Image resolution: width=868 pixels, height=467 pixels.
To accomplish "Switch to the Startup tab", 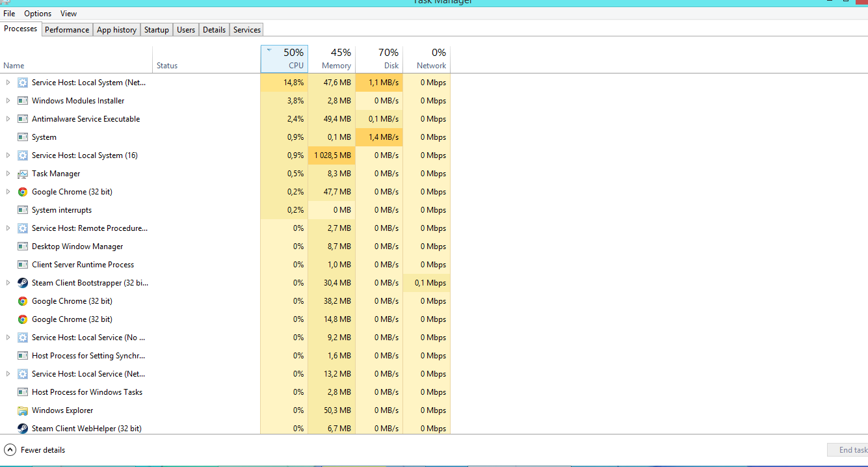I will click(157, 30).
